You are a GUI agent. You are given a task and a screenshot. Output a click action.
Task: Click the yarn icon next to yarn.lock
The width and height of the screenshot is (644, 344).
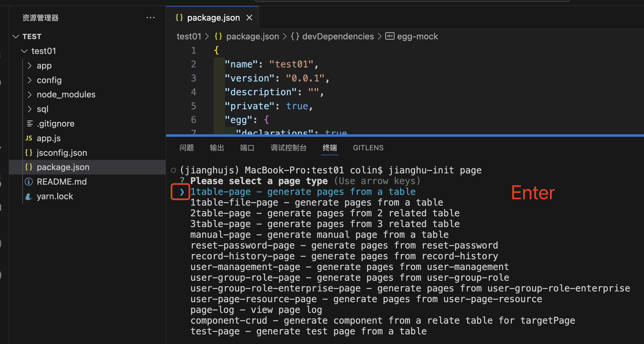29,196
